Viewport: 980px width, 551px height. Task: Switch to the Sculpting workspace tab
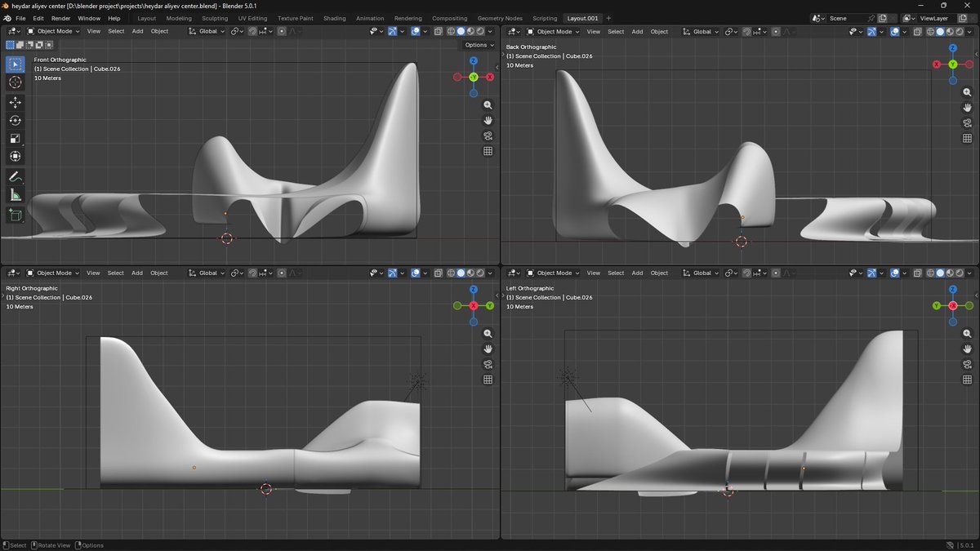215,18
